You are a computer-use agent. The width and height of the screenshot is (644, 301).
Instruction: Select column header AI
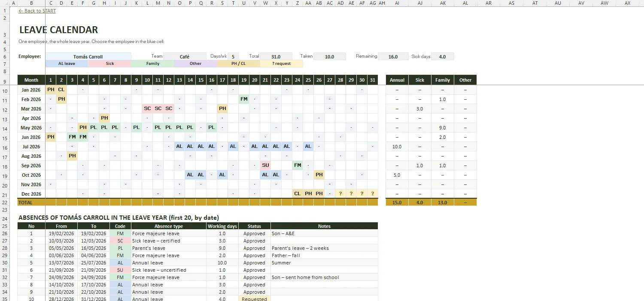pyautogui.click(x=397, y=3)
